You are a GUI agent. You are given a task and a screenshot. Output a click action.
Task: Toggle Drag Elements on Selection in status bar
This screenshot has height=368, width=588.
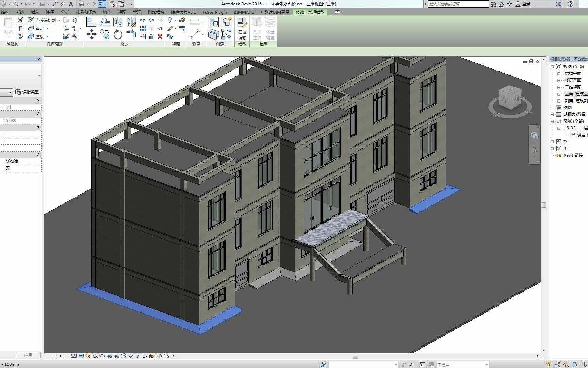(x=584, y=364)
